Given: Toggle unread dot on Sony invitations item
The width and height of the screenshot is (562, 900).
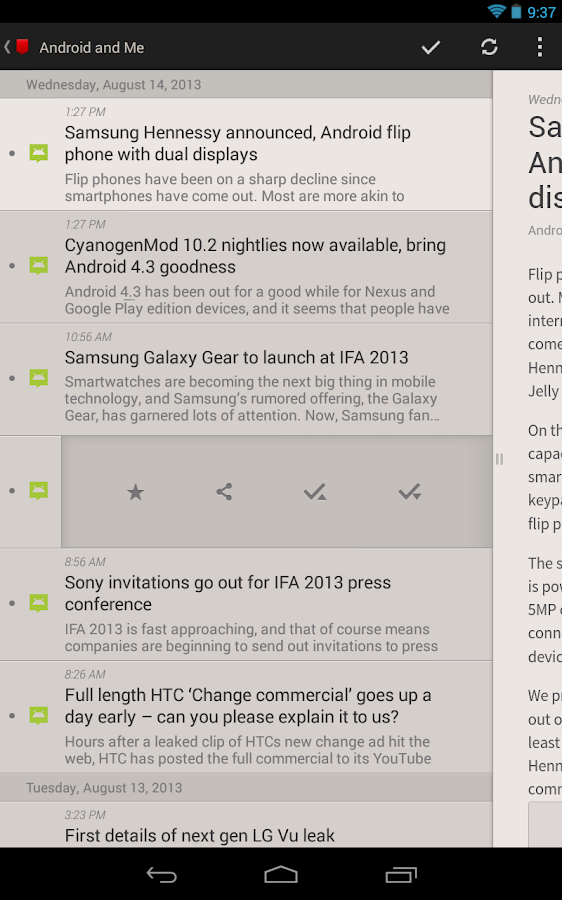Looking at the screenshot, I should coord(12,603).
